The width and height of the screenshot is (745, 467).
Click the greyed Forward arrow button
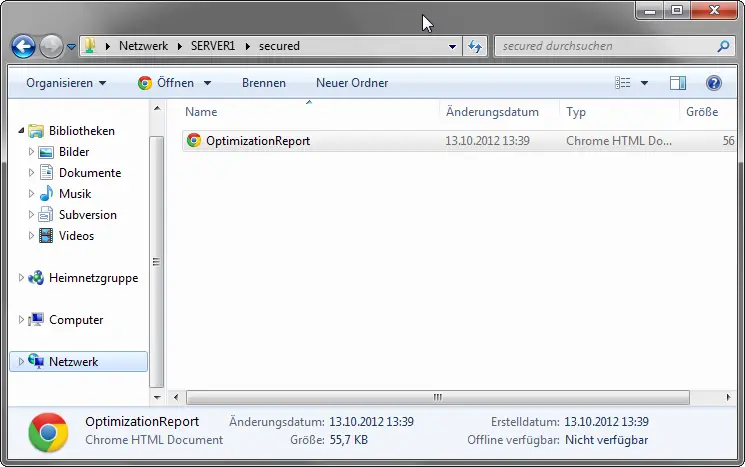[51, 47]
